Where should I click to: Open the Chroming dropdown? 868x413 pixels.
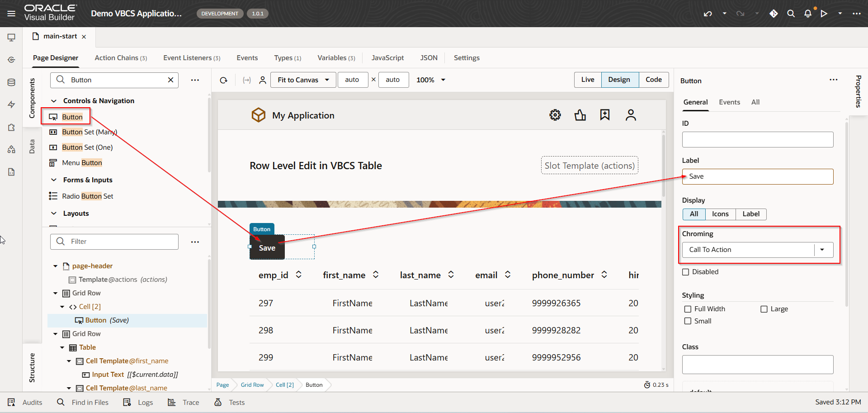pyautogui.click(x=822, y=250)
